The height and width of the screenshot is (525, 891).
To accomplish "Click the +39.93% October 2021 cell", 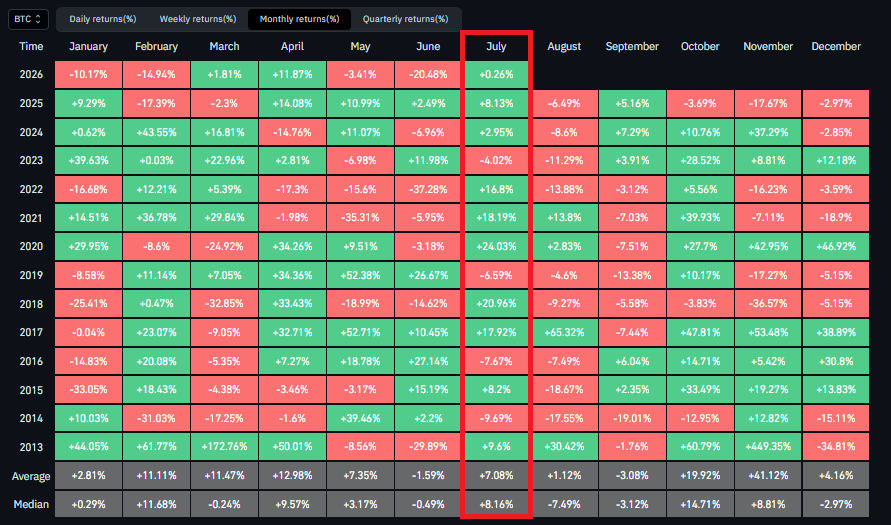I will [x=700, y=218].
